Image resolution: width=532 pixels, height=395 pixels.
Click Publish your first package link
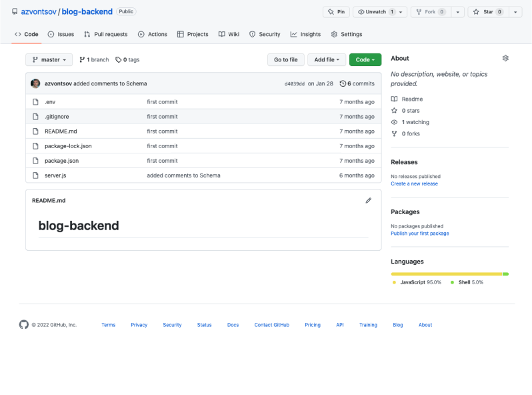420,234
